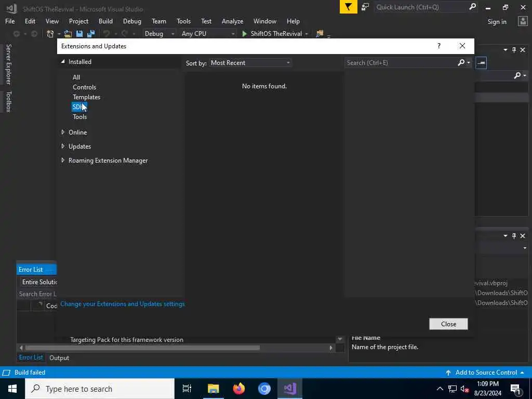Viewport: 532px width, 399px height.
Task: Open the upper right panel window options arrow
Action: tap(505, 50)
